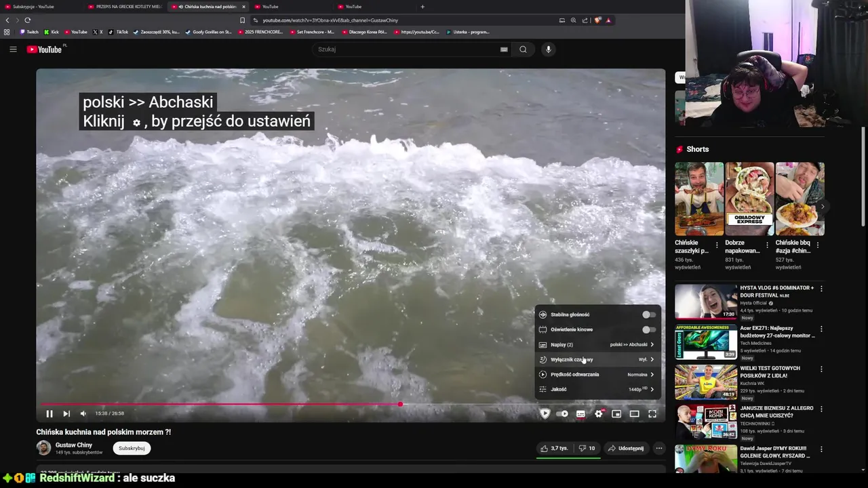The height and width of the screenshot is (488, 868).
Task: Open menu for WIELKI TEST GOTOWYCH POSIŁKÓW
Action: (x=821, y=369)
